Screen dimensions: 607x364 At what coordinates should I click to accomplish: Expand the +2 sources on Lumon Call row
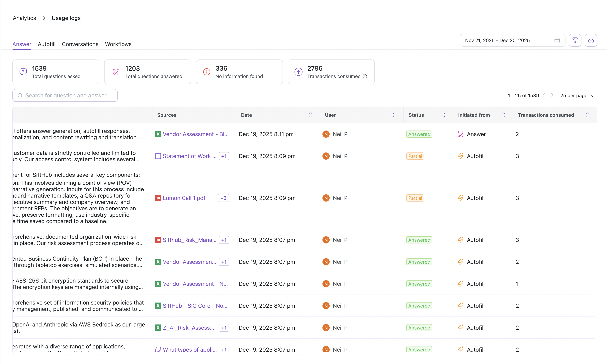click(223, 198)
